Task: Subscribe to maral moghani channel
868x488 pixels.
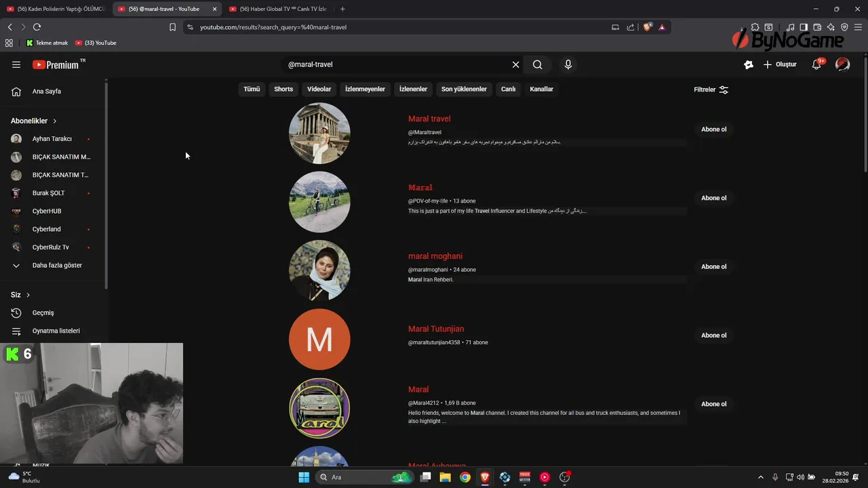Action: pos(713,266)
